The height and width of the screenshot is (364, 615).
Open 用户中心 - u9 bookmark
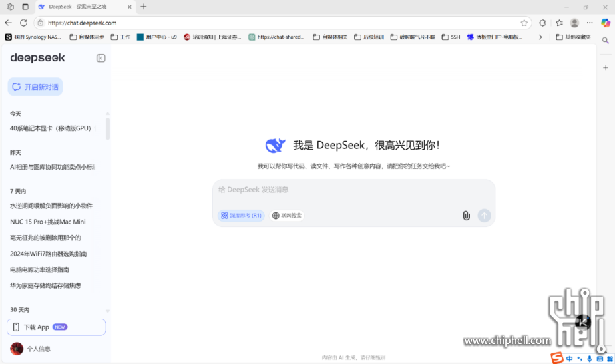point(157,37)
